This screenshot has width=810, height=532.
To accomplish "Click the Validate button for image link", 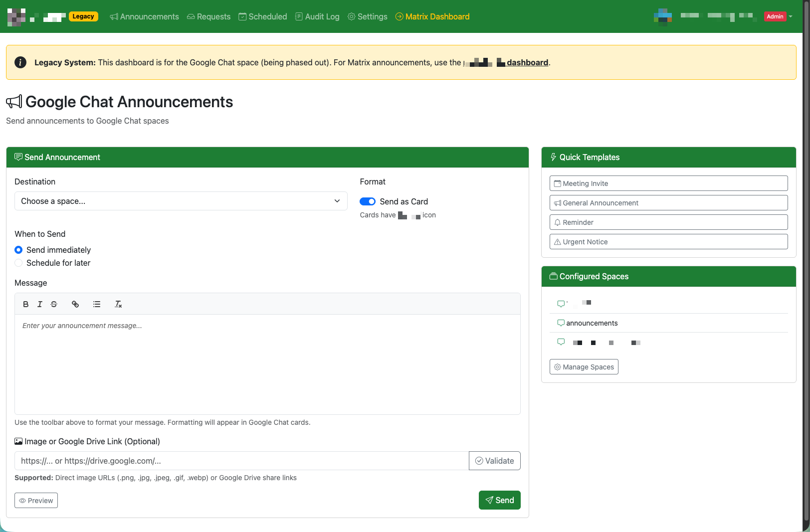I will (x=494, y=461).
